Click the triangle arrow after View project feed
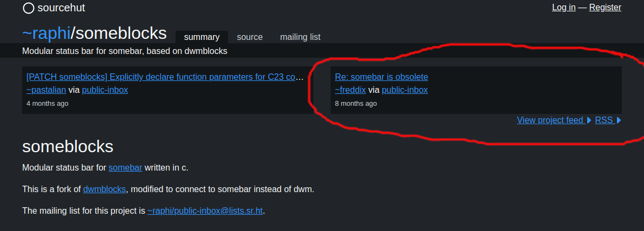Image resolution: width=644 pixels, height=231 pixels. 589,120
